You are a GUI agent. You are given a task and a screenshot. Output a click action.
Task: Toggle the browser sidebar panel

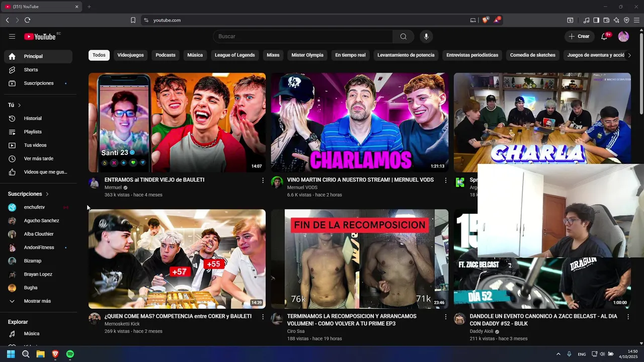tap(596, 20)
